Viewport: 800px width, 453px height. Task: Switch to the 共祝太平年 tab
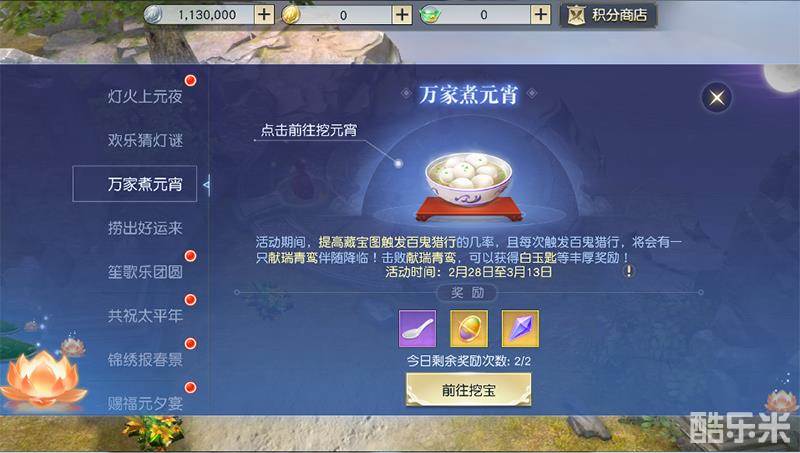[x=145, y=315]
